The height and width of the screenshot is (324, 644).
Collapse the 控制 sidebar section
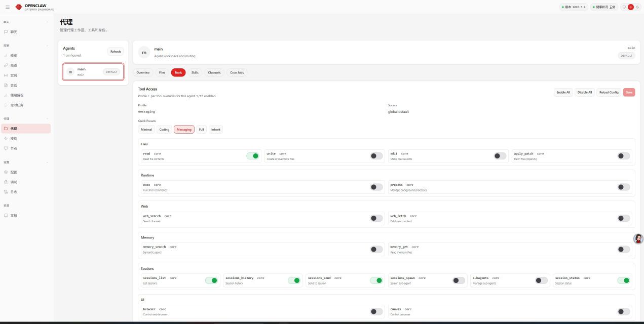pyautogui.click(x=47, y=45)
